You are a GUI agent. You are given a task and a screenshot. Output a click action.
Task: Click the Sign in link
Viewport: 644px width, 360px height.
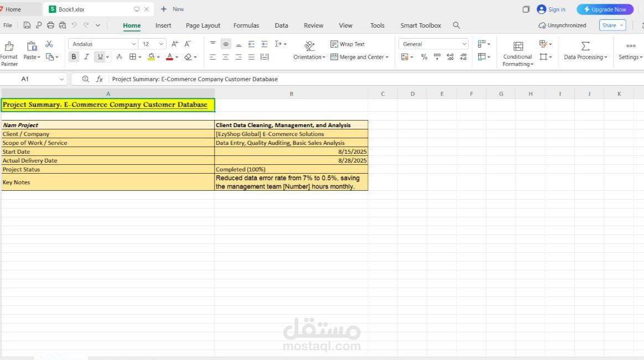tap(554, 9)
